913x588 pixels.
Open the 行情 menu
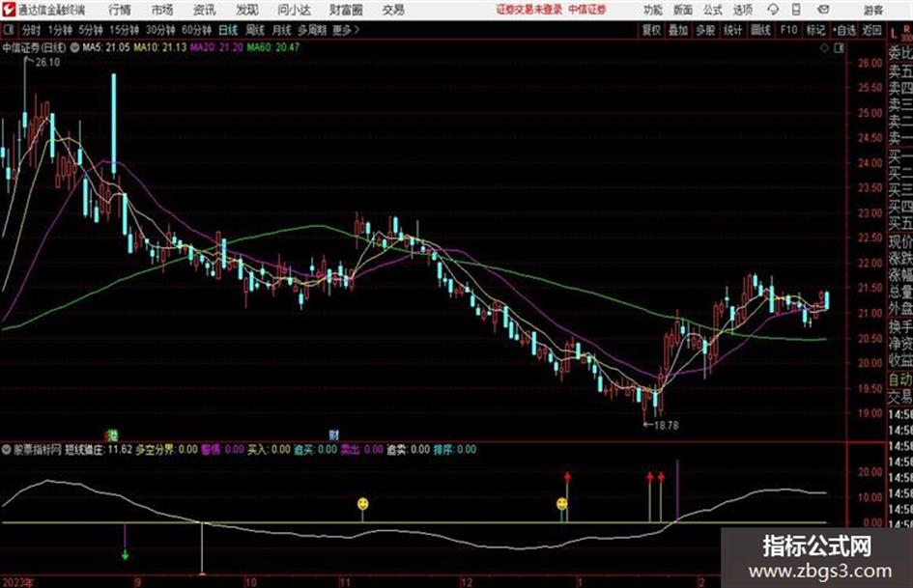click(x=120, y=10)
